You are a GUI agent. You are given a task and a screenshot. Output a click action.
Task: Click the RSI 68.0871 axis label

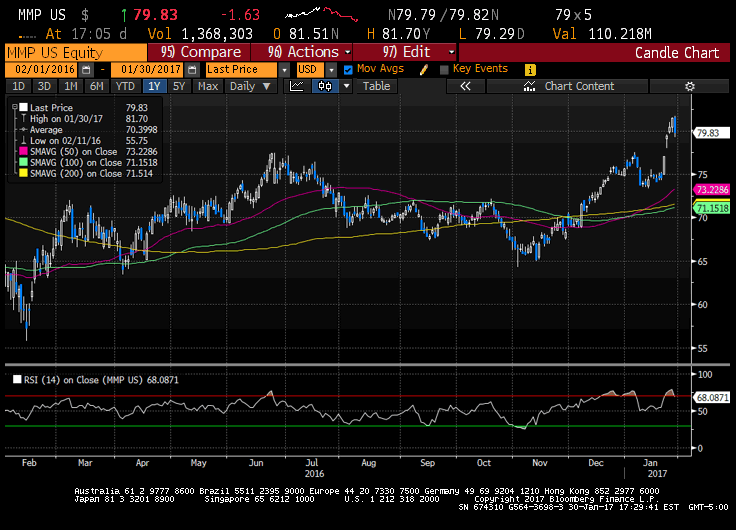[712, 398]
